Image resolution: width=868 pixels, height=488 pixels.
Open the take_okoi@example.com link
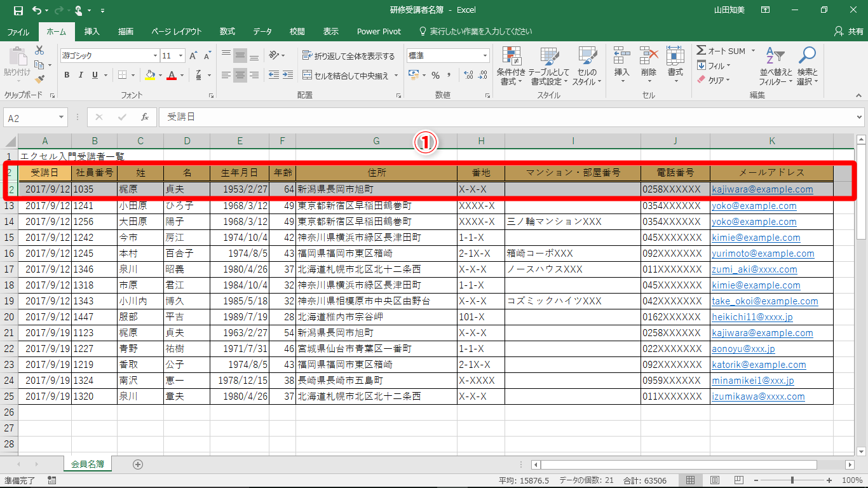tap(765, 301)
